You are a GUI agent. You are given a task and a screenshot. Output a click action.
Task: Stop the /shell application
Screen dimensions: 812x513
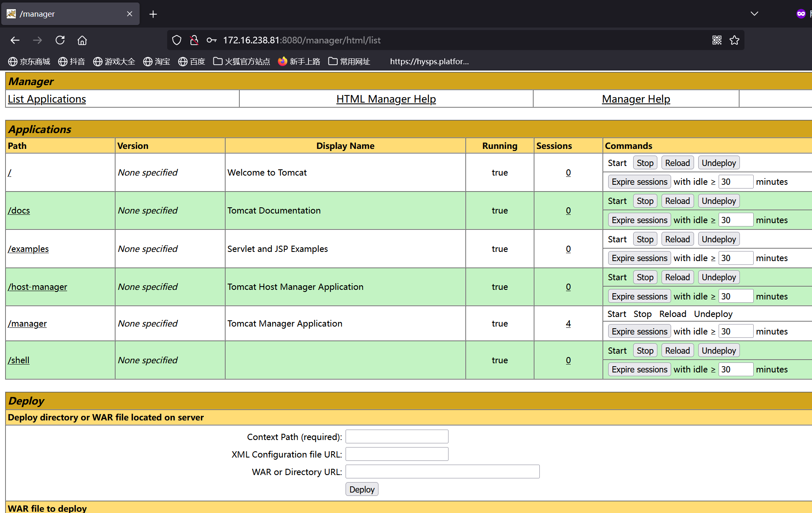[x=645, y=350]
